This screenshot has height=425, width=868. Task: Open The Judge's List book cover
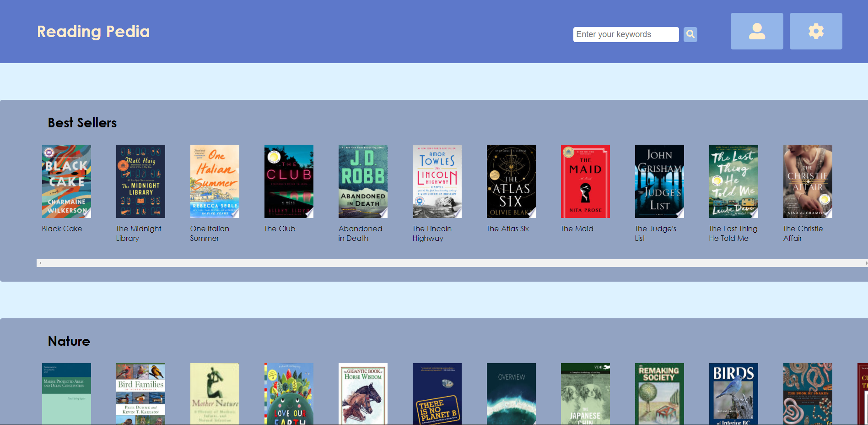[659, 181]
